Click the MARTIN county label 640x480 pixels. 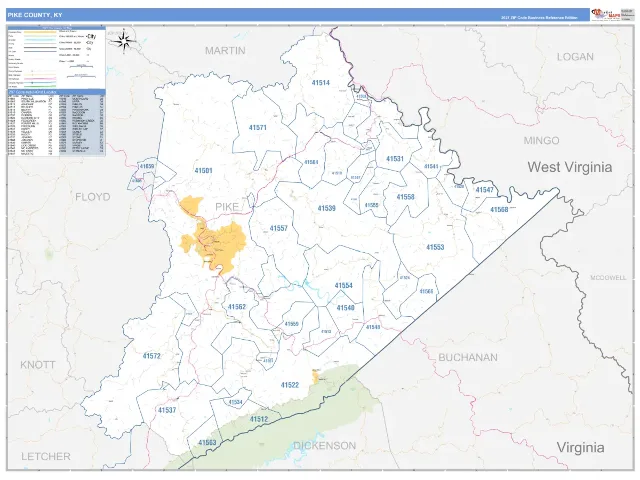[x=225, y=51]
